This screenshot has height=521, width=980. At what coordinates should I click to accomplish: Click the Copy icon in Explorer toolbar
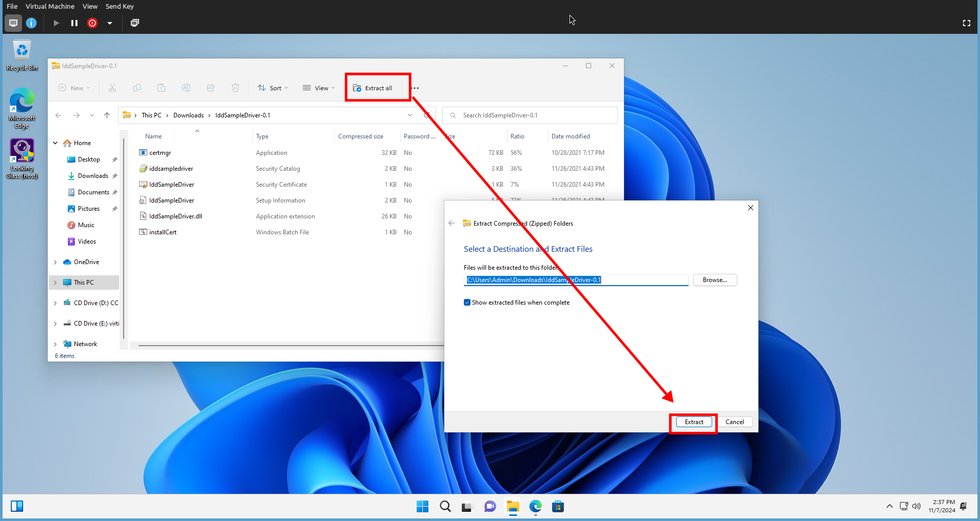[x=137, y=88]
